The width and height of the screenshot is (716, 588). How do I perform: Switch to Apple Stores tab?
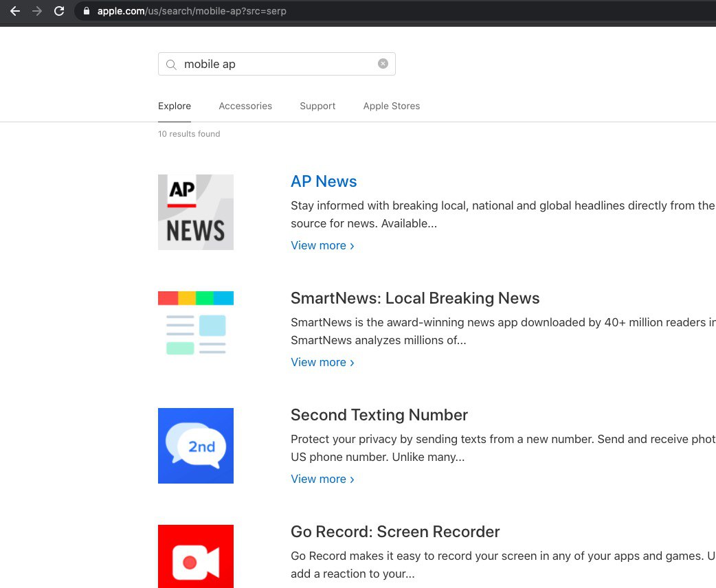pyautogui.click(x=392, y=106)
